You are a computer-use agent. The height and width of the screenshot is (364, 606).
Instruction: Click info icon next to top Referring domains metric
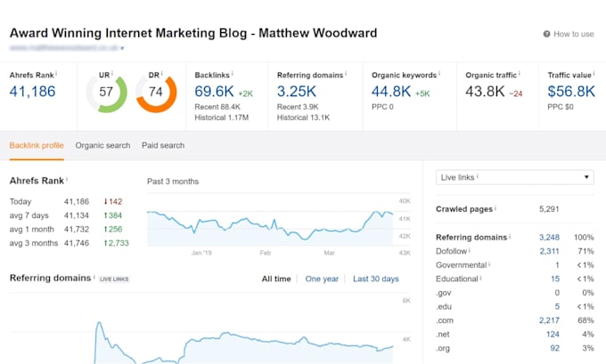click(x=346, y=73)
